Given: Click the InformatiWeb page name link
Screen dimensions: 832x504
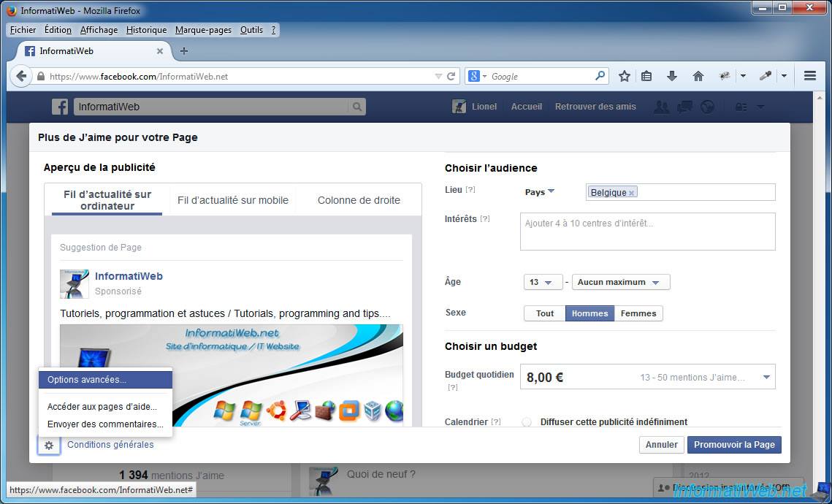Looking at the screenshot, I should 129,276.
